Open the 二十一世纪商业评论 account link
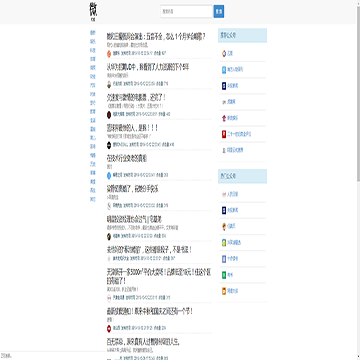 pos(236,134)
